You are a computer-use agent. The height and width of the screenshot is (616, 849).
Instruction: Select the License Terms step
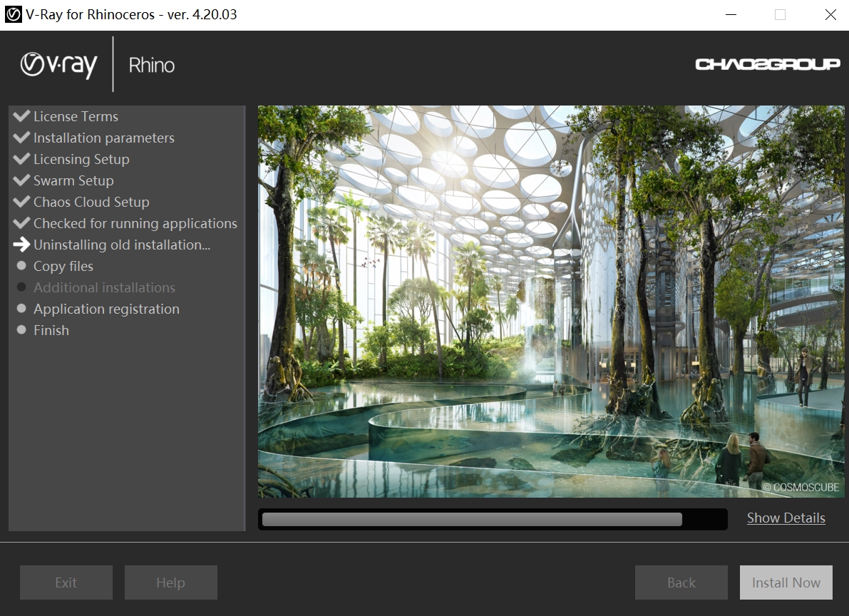[76, 116]
